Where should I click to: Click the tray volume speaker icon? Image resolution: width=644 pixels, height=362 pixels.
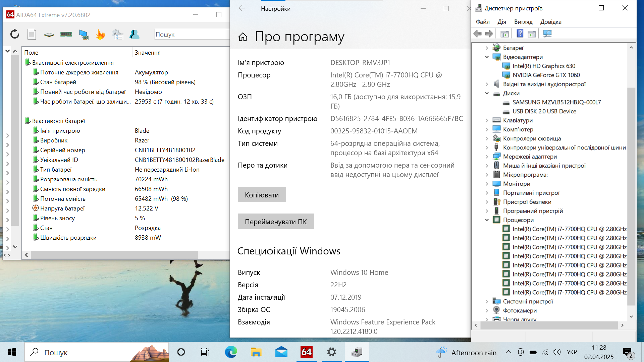pyautogui.click(x=557, y=352)
